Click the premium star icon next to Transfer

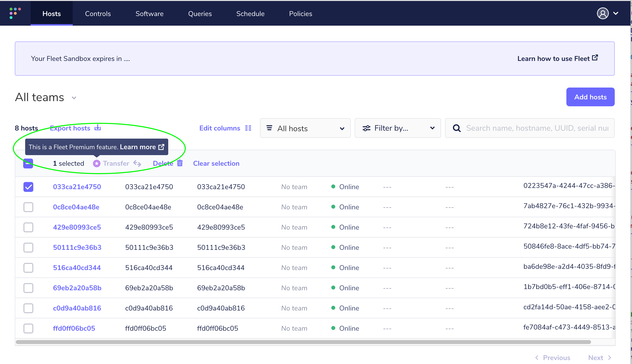(x=96, y=163)
